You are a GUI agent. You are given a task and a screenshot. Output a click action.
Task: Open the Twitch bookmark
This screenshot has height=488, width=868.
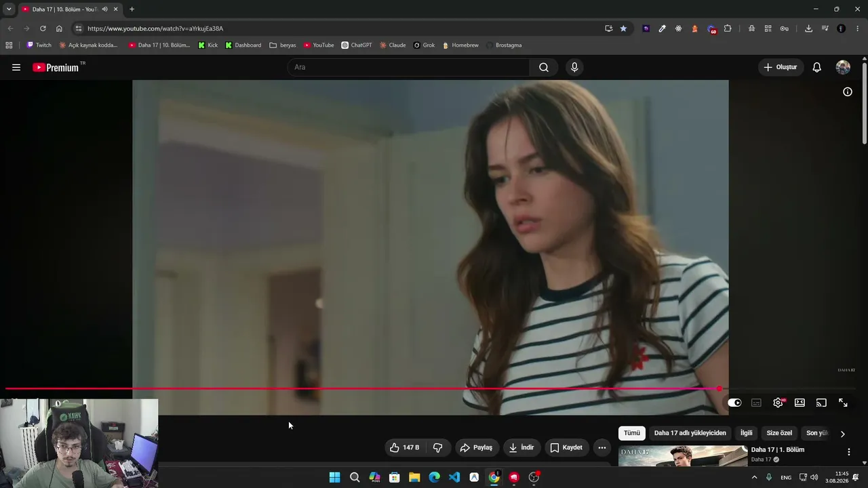tap(39, 45)
